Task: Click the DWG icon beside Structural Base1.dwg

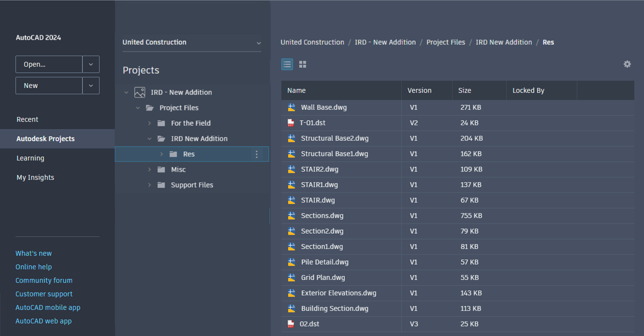Action: [x=291, y=154]
